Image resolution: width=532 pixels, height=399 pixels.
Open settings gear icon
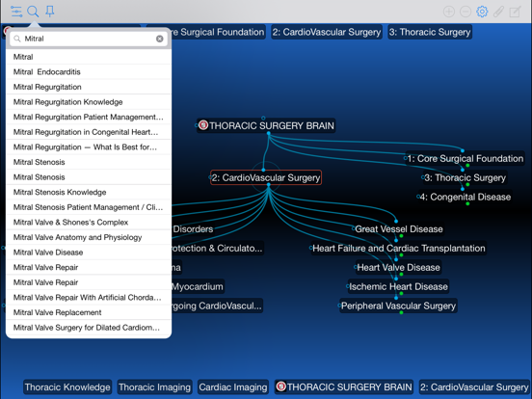tap(482, 12)
